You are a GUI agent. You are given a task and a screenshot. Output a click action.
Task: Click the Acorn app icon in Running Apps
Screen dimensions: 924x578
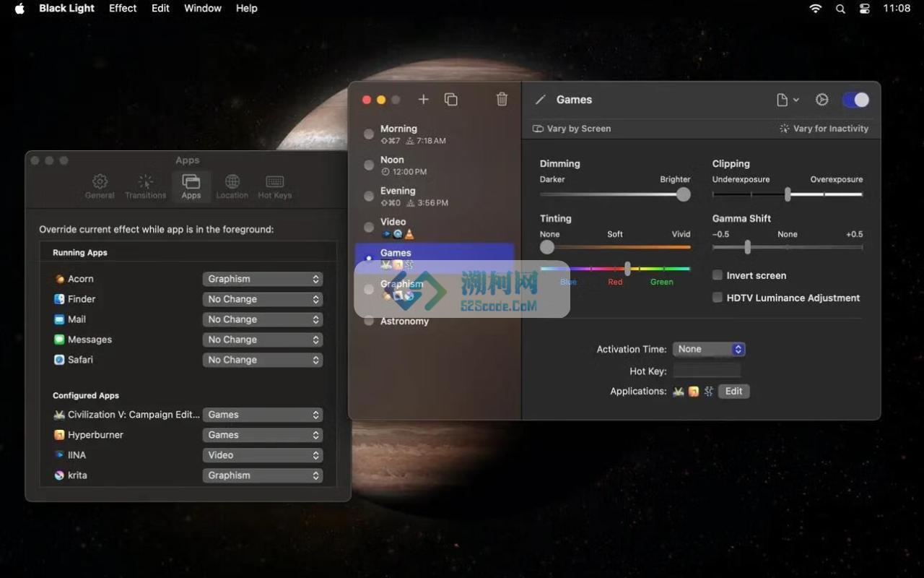59,279
